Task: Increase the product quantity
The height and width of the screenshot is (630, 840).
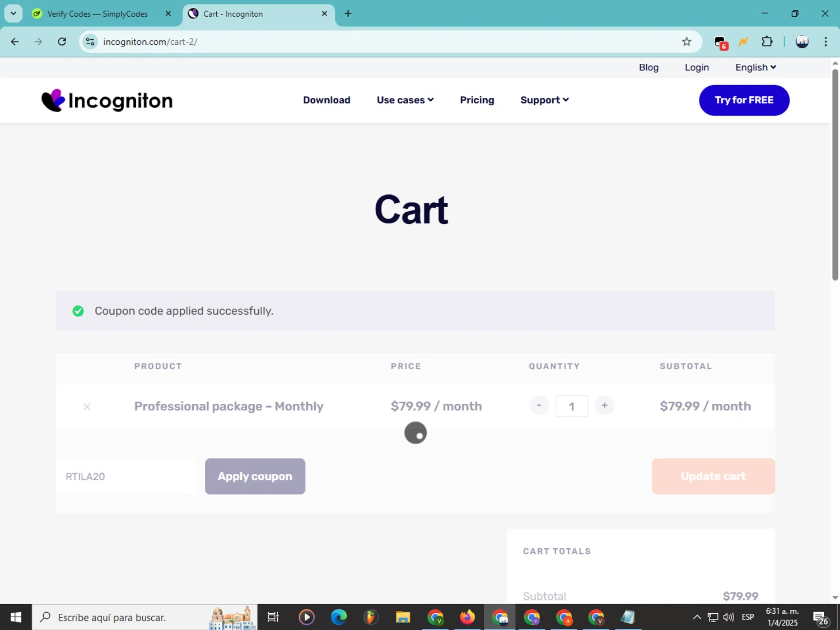Action: [604, 405]
